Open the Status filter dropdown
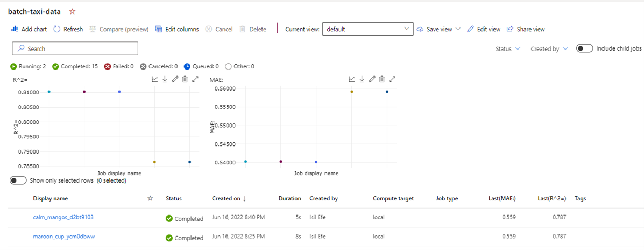This screenshot has width=644, height=250. point(508,48)
